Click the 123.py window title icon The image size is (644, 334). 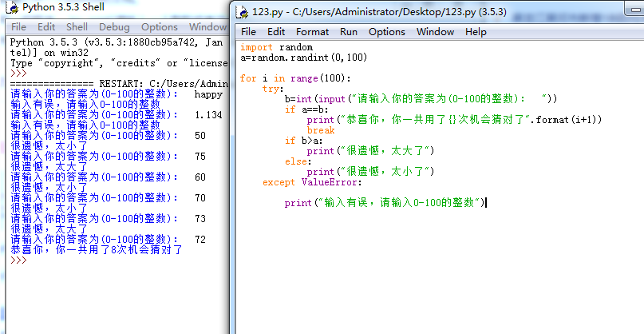[243, 12]
